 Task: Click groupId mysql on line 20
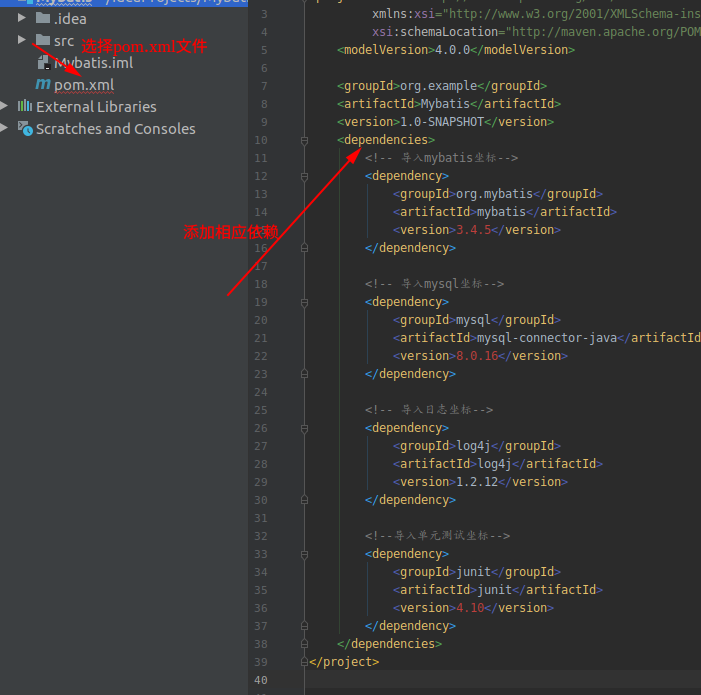473,320
